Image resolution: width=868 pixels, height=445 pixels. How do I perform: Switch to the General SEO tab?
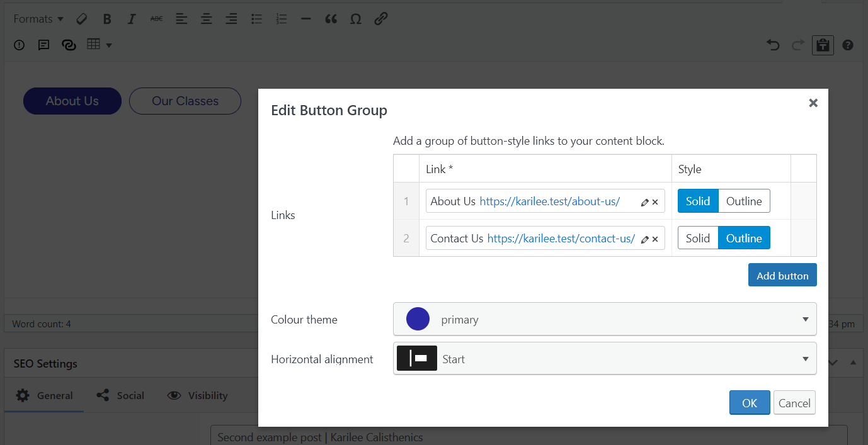click(45, 395)
